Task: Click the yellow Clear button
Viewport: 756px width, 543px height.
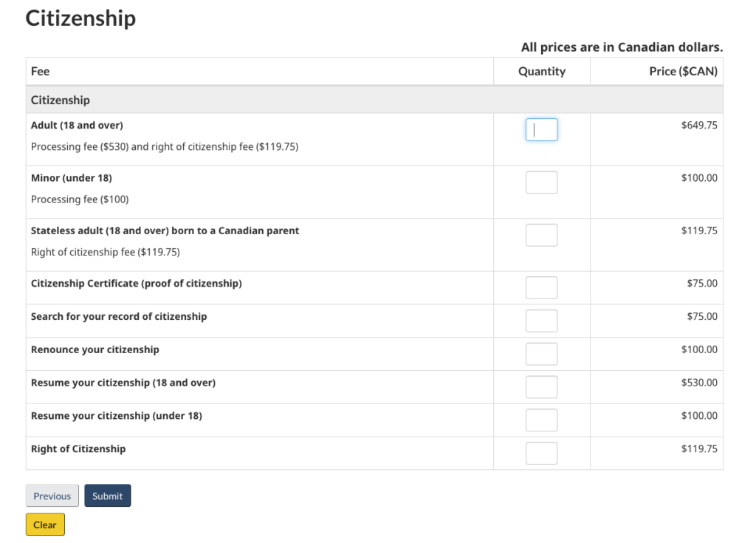Action: click(x=45, y=525)
